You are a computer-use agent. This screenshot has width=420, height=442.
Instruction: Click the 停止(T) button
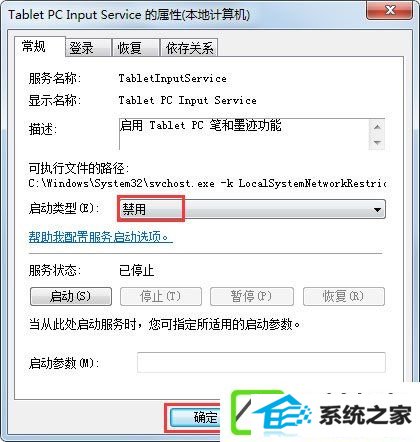(161, 296)
